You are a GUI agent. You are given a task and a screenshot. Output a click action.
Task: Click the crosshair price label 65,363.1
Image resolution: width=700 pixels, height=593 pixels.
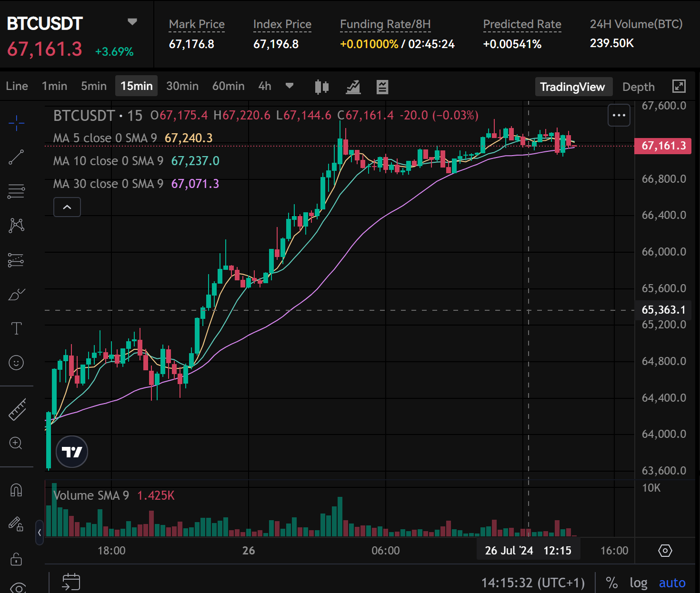663,310
